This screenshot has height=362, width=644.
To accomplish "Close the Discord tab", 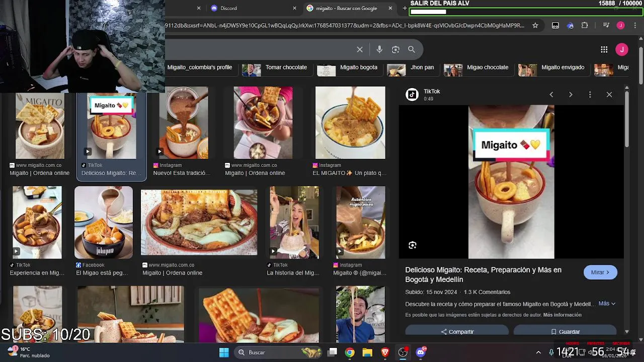I will point(295,8).
